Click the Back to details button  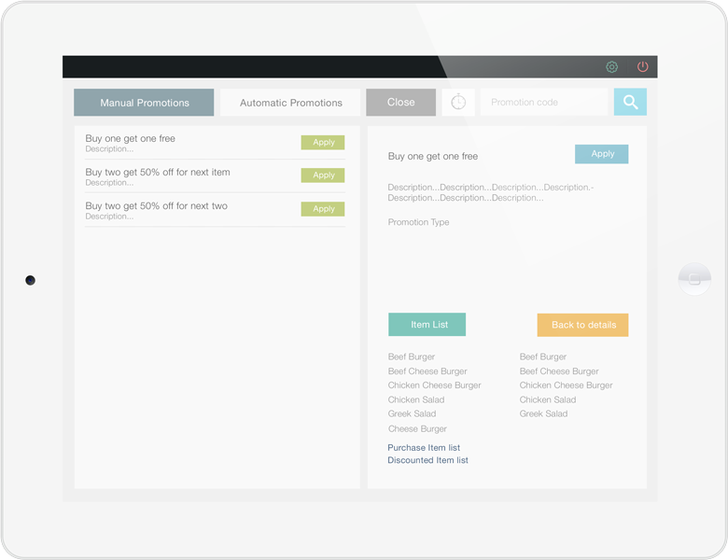coord(582,325)
